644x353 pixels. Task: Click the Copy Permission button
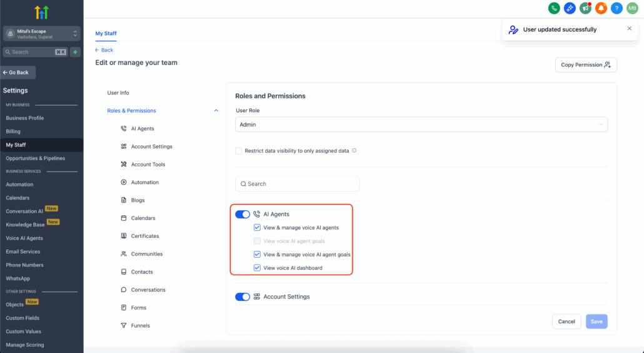[x=586, y=65]
